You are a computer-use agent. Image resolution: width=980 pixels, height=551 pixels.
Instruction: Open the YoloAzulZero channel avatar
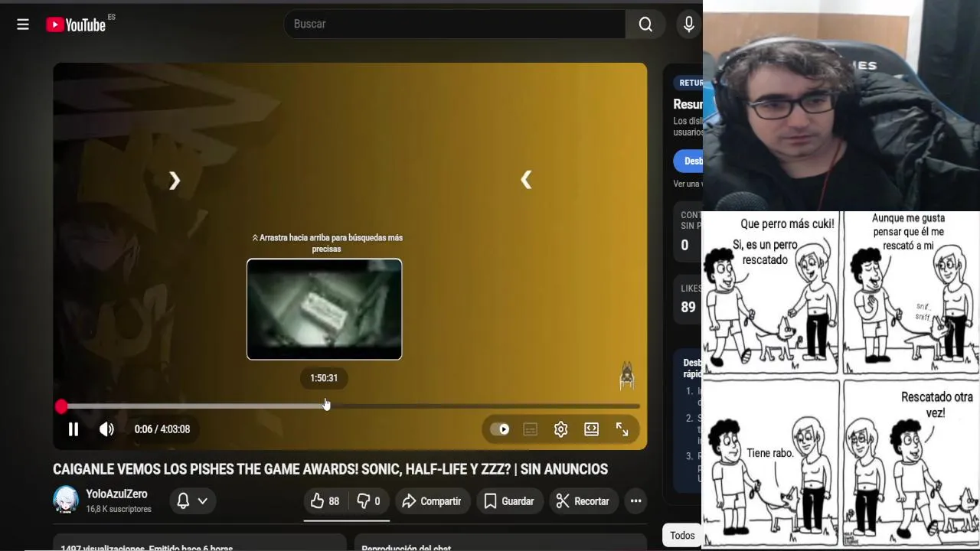coord(66,500)
